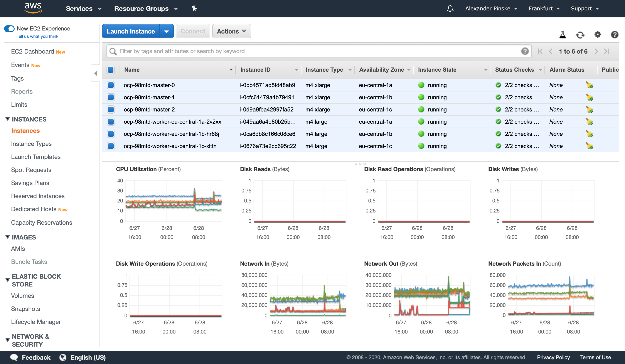Screen dimensions: 625x364
Task: Click the pin shortcut icon in top bar
Action: point(194,8)
